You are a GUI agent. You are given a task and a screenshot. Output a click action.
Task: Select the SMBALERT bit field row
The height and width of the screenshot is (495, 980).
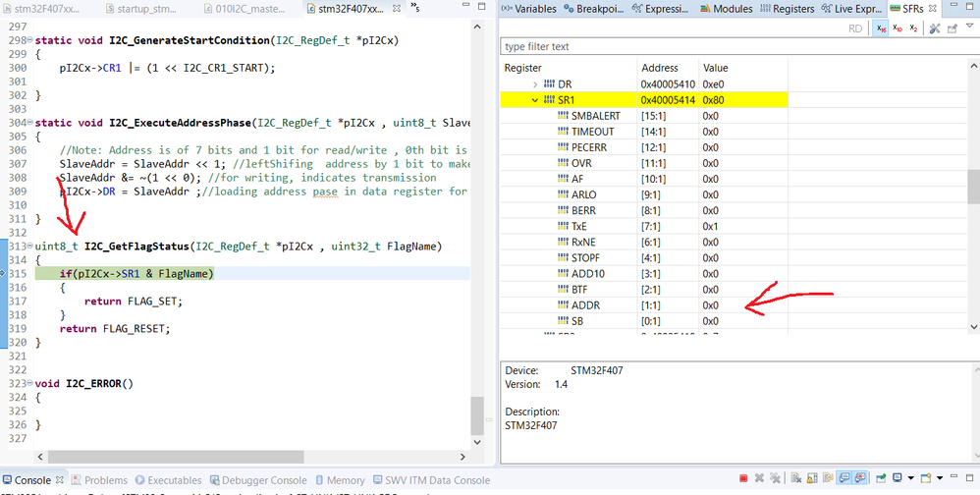point(644,116)
